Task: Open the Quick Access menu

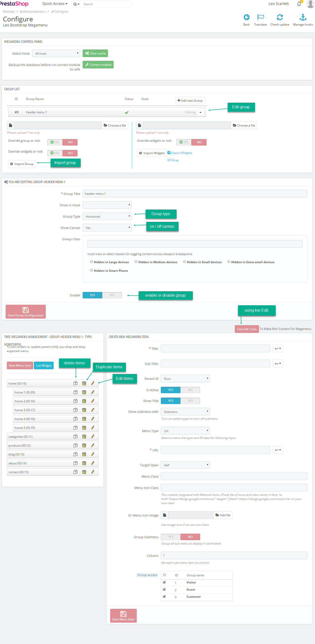Action: [55, 4]
